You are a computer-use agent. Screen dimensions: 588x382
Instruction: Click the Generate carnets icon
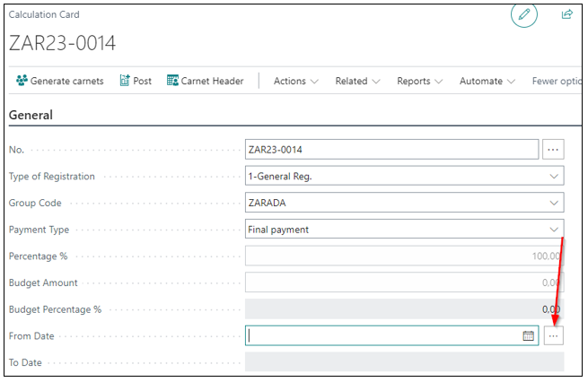pyautogui.click(x=22, y=81)
